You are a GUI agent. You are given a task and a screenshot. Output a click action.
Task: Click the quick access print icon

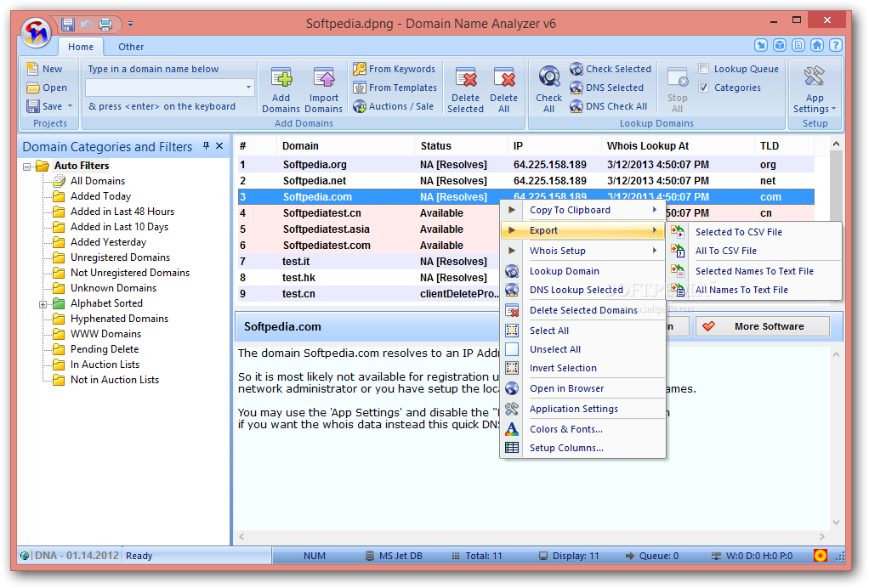click(105, 24)
